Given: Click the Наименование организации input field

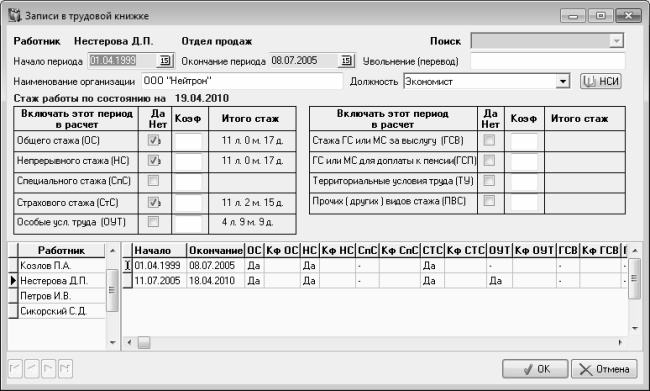Looking at the screenshot, I should 242,81.
